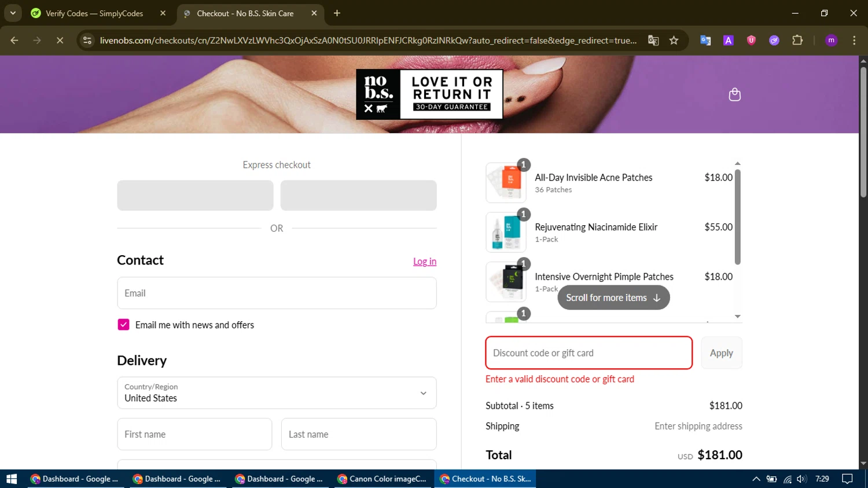
Task: Open the Google Translate extension icon
Action: (705, 41)
